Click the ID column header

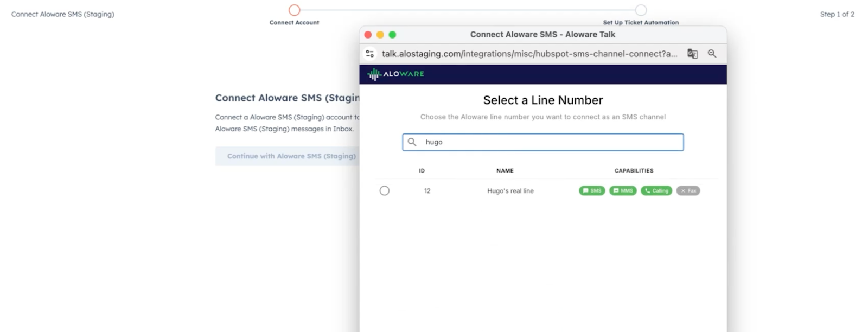[x=422, y=170]
